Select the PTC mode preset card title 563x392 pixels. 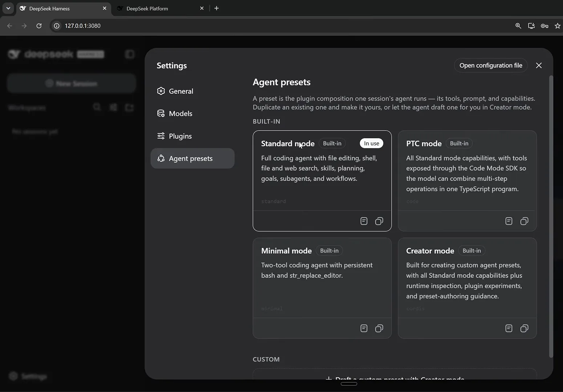(424, 143)
